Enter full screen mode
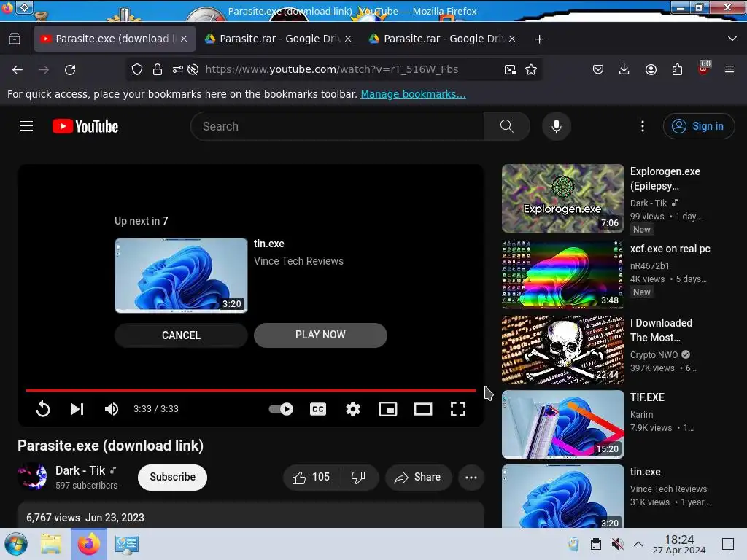This screenshot has height=560, width=747. 458,409
